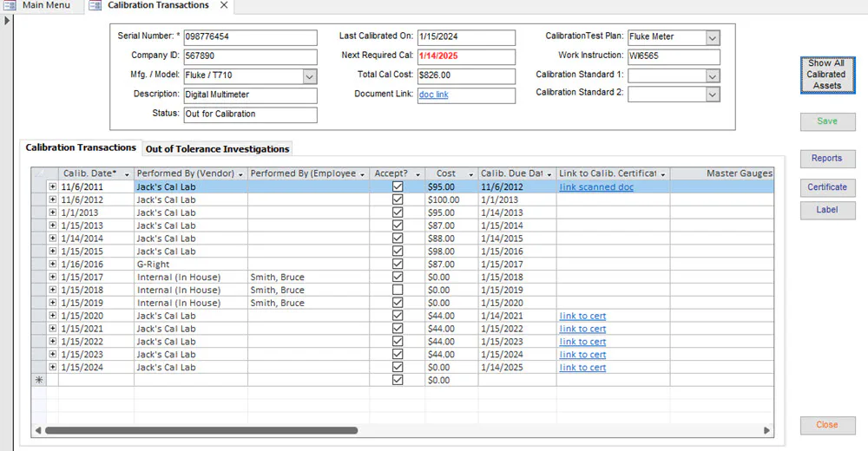868x451 pixels.
Task: Expand the 1/14/2014 record subdatasheet
Action: (52, 238)
